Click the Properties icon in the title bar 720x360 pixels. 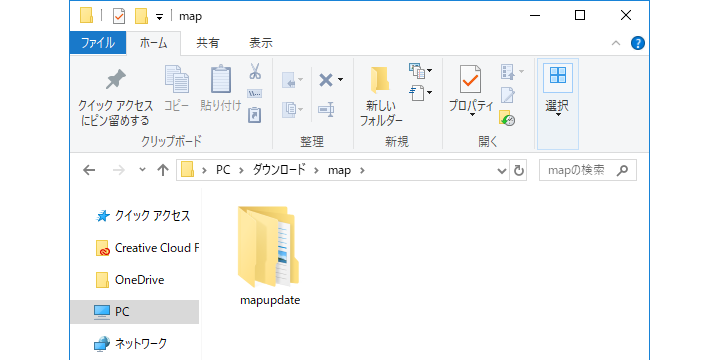tap(119, 17)
